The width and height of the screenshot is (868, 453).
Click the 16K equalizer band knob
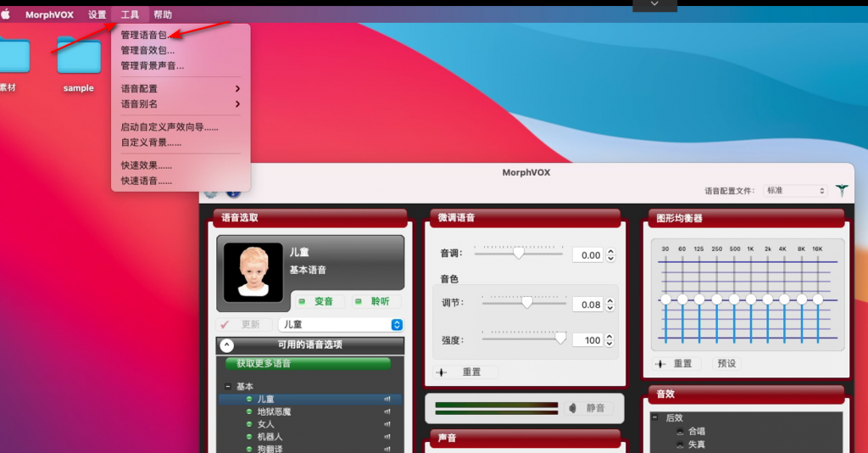pos(818,299)
